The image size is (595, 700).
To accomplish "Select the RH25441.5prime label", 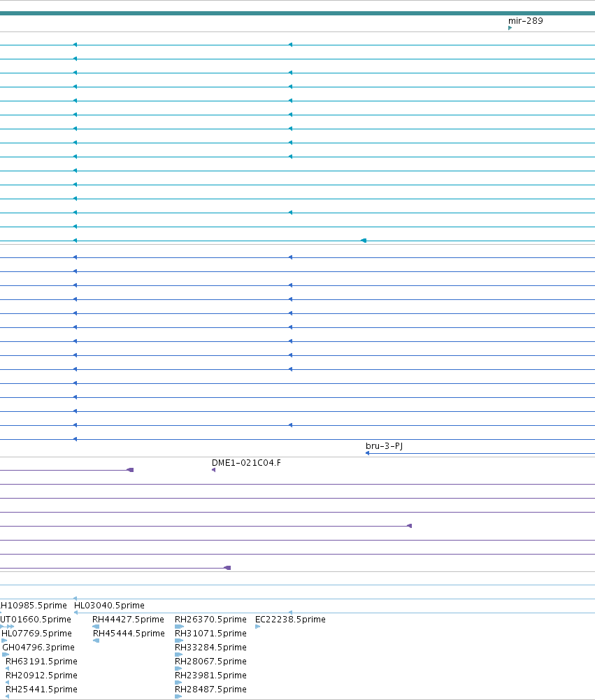I will click(x=41, y=689).
